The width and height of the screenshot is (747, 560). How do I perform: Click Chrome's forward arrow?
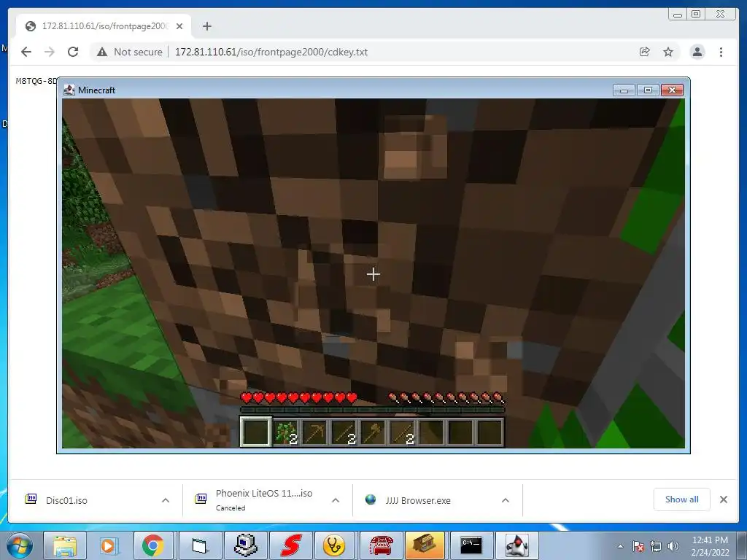tap(50, 52)
